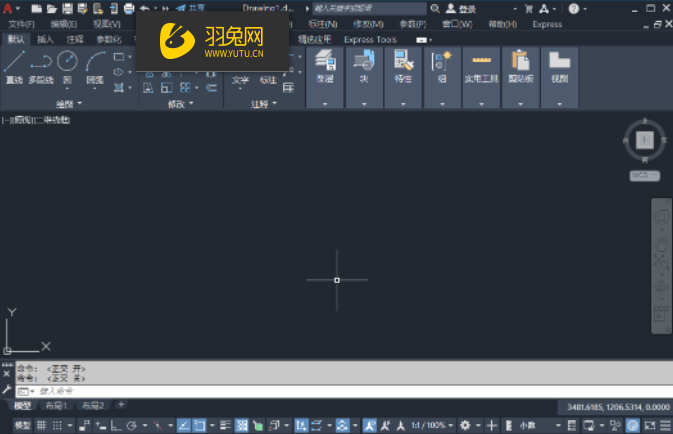Select the Scale tool in Modify panel
This screenshot has height=434, width=673.
point(167,88)
